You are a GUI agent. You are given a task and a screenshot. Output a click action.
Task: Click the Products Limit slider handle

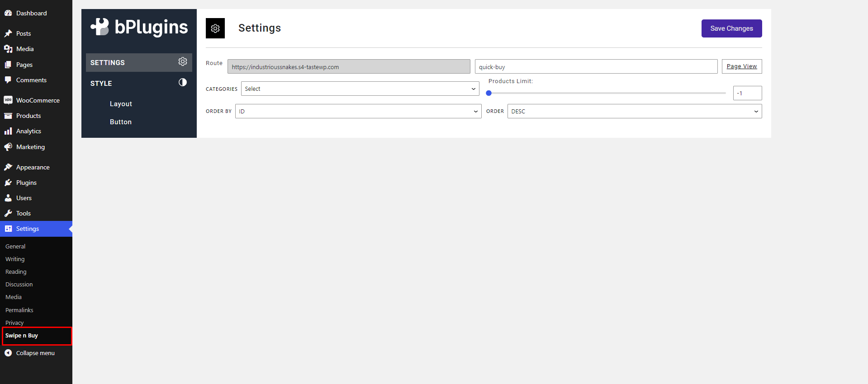click(489, 93)
